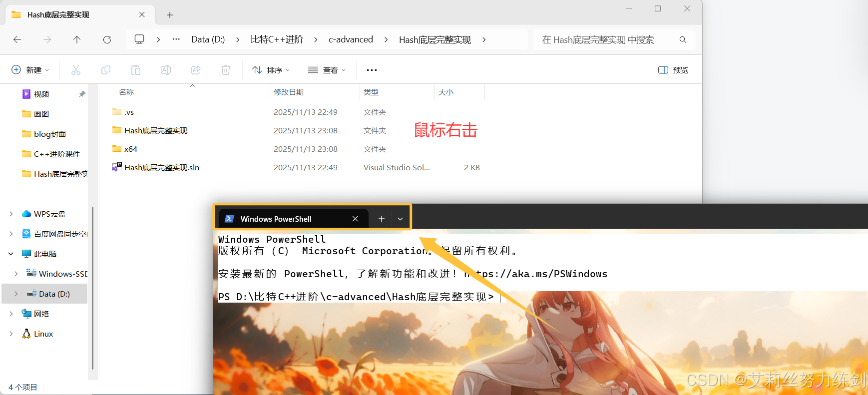Collapse the 此电脑 tree node
Screen dimensions: 868x395
pyautogui.click(x=11, y=254)
